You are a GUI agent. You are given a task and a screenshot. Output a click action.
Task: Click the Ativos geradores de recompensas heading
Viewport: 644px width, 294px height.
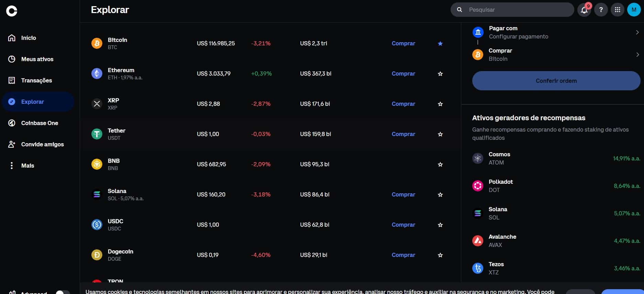coord(529,118)
